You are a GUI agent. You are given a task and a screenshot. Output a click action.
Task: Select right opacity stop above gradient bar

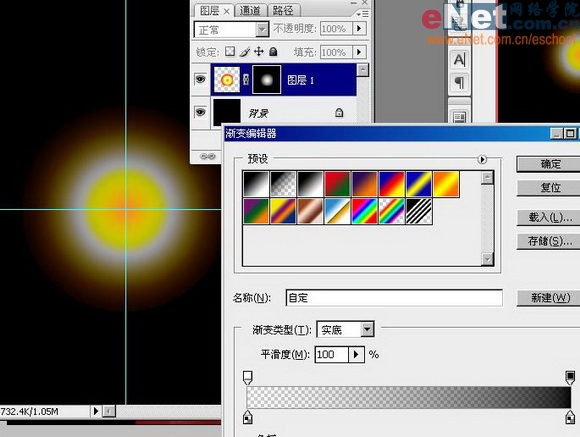pos(570,378)
